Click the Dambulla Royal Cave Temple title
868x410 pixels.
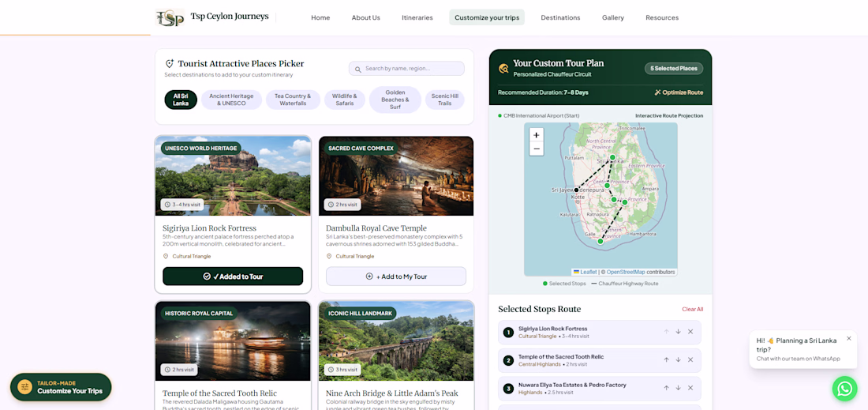click(376, 228)
